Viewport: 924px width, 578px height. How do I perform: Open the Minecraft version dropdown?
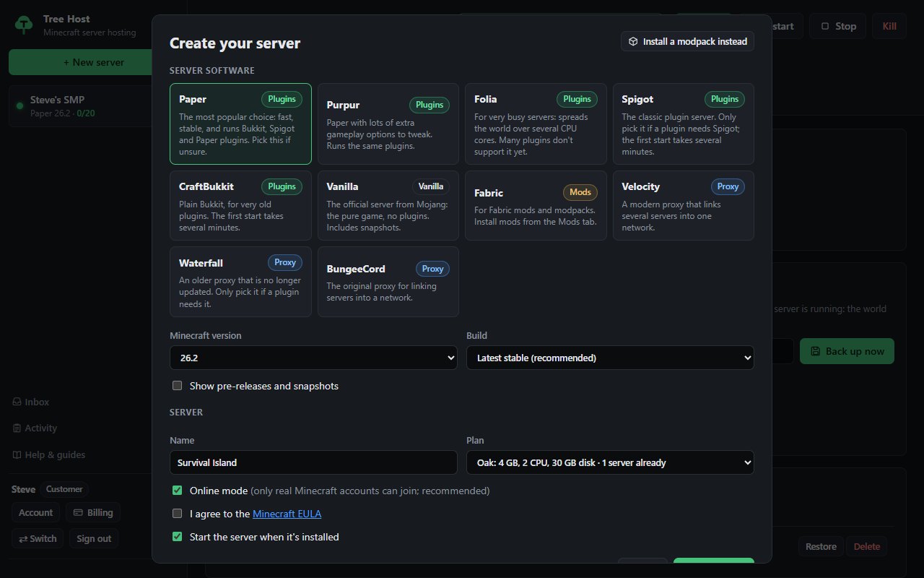click(x=313, y=358)
